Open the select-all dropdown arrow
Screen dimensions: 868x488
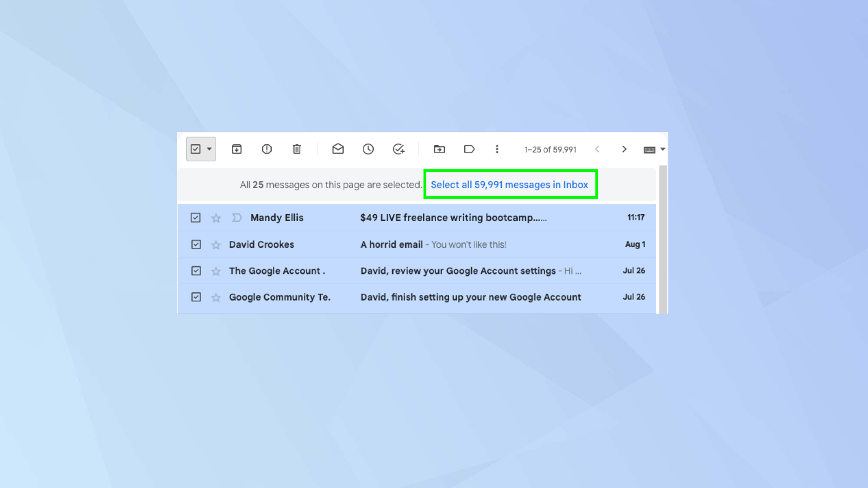[209, 149]
